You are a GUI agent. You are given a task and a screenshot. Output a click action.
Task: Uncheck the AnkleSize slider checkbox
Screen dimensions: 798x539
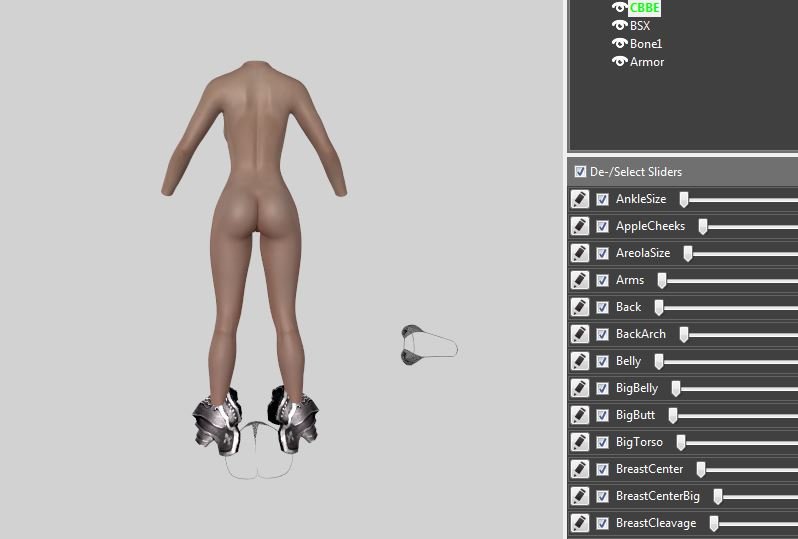click(x=602, y=199)
